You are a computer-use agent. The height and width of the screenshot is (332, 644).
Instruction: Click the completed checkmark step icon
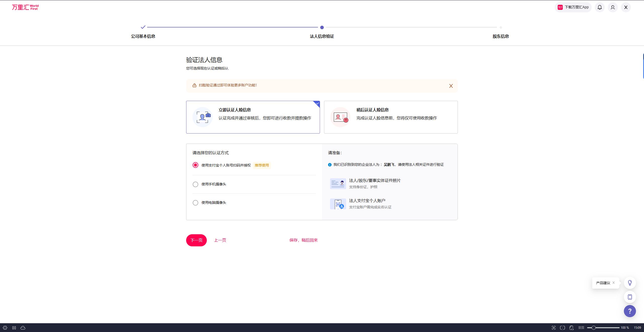pyautogui.click(x=143, y=27)
